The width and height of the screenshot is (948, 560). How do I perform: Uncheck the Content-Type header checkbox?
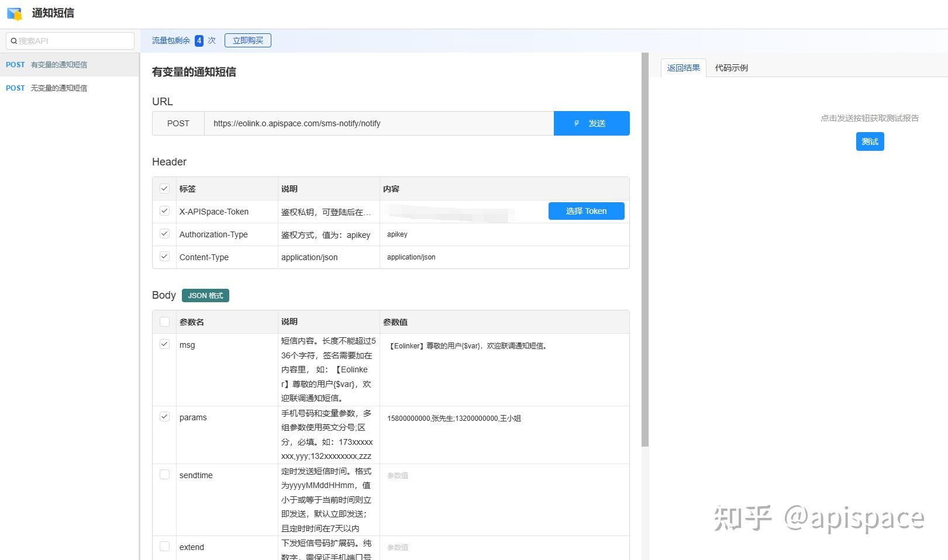coord(164,257)
